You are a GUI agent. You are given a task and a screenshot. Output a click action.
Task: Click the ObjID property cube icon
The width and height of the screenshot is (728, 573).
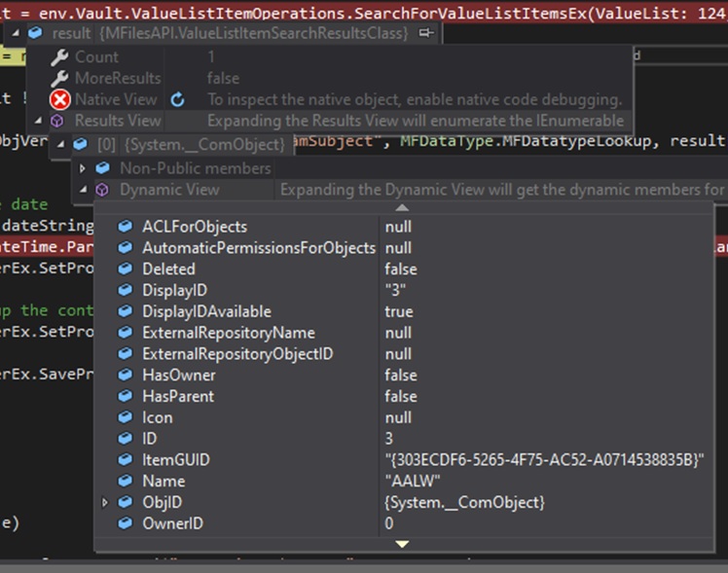pyautogui.click(x=125, y=502)
